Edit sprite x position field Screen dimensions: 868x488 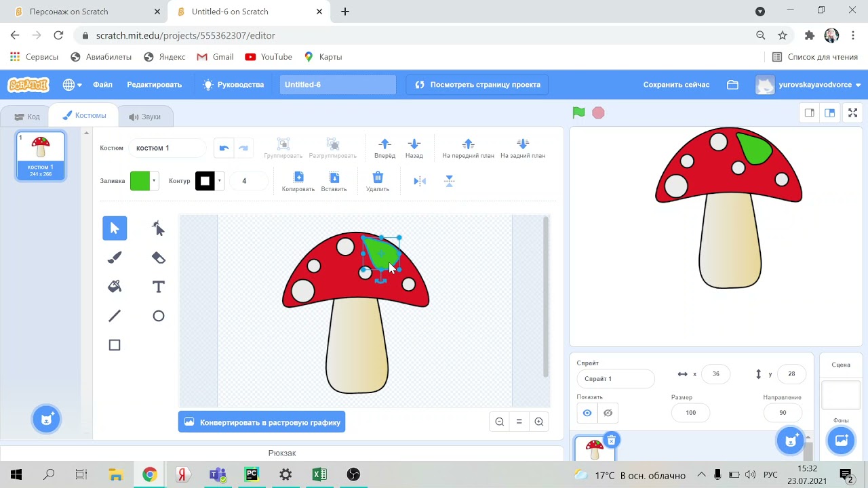(x=716, y=373)
